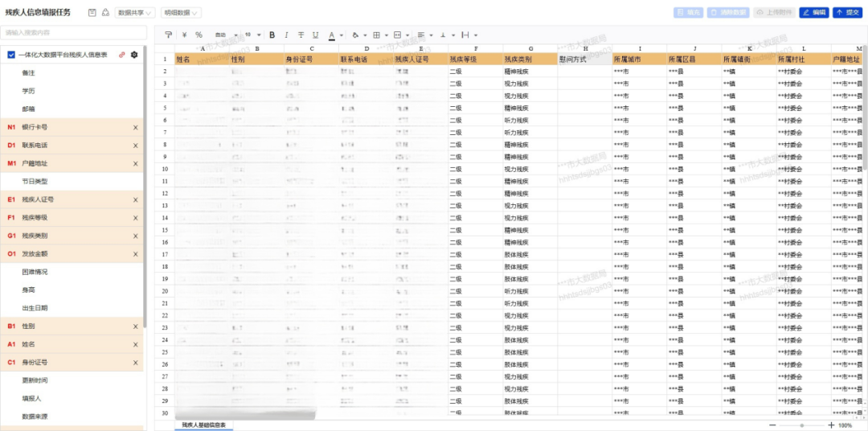
Task: Uncheck the 一体化大数据平台残疾人信息表 checkbox
Action: (11, 55)
